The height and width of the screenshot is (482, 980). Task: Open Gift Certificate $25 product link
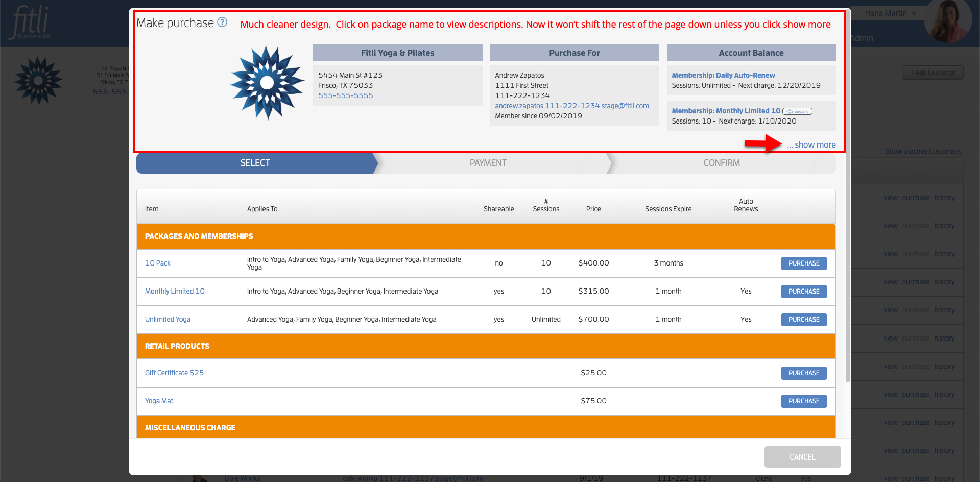tap(174, 373)
